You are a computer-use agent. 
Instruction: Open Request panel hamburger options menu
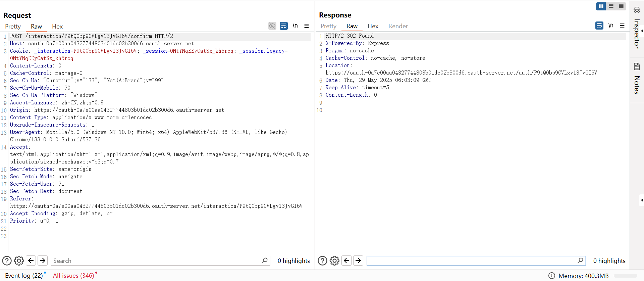pyautogui.click(x=307, y=26)
